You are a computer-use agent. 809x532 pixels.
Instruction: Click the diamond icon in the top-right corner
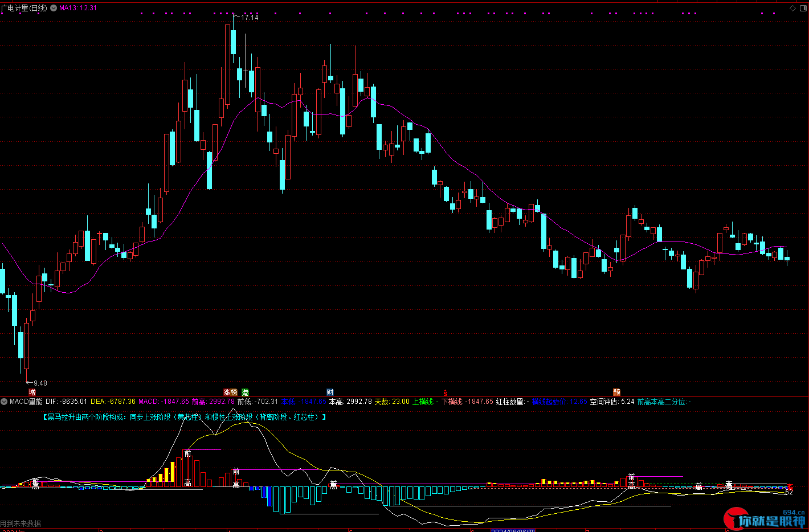tap(792, 8)
